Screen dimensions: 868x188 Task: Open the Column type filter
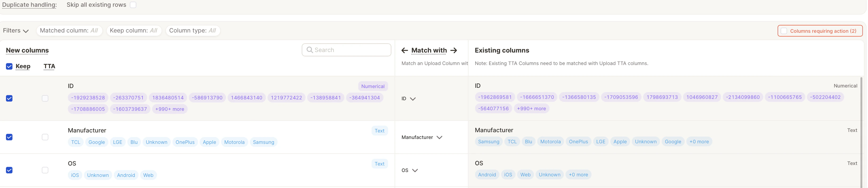coord(193,31)
